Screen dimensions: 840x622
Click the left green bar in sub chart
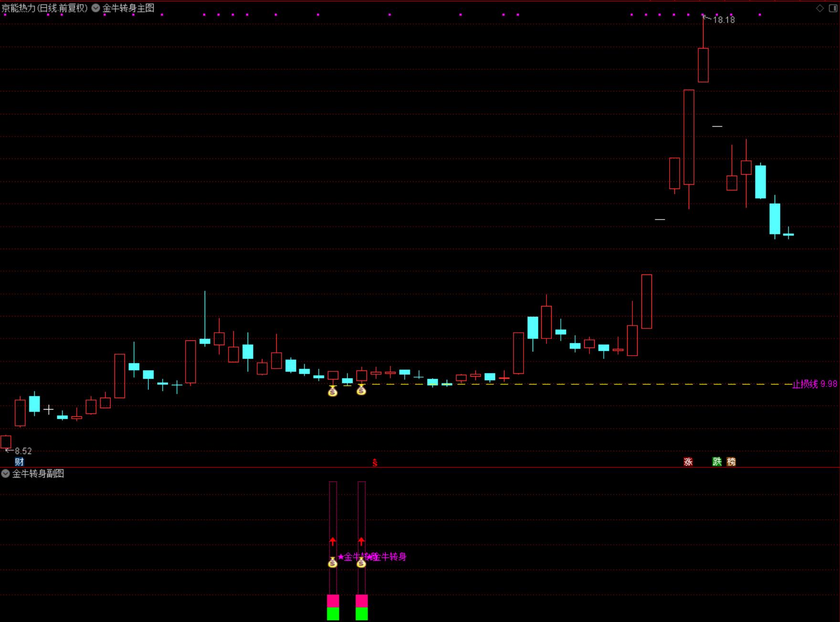coord(333,613)
